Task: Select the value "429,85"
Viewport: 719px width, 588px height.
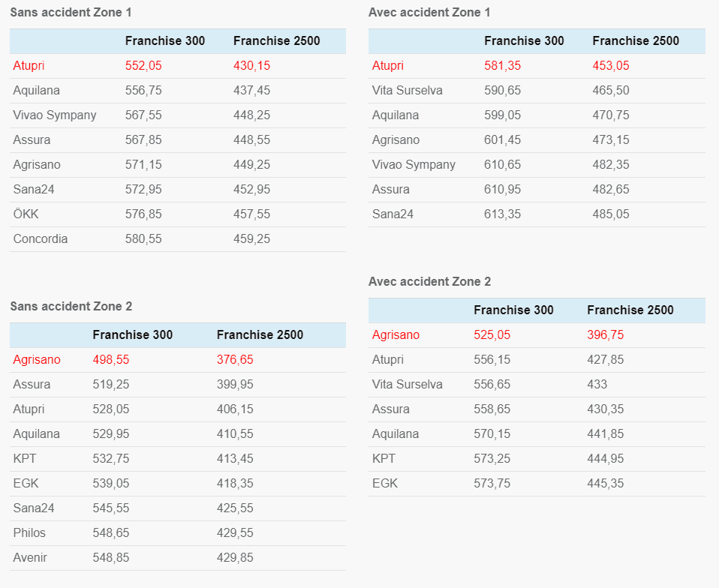Action: (235, 558)
